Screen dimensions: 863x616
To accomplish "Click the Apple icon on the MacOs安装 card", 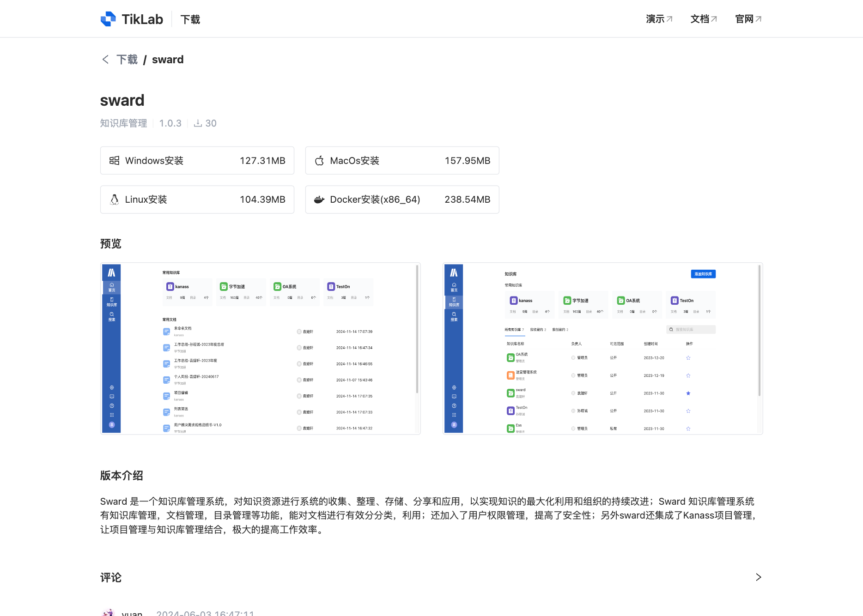I will [319, 160].
